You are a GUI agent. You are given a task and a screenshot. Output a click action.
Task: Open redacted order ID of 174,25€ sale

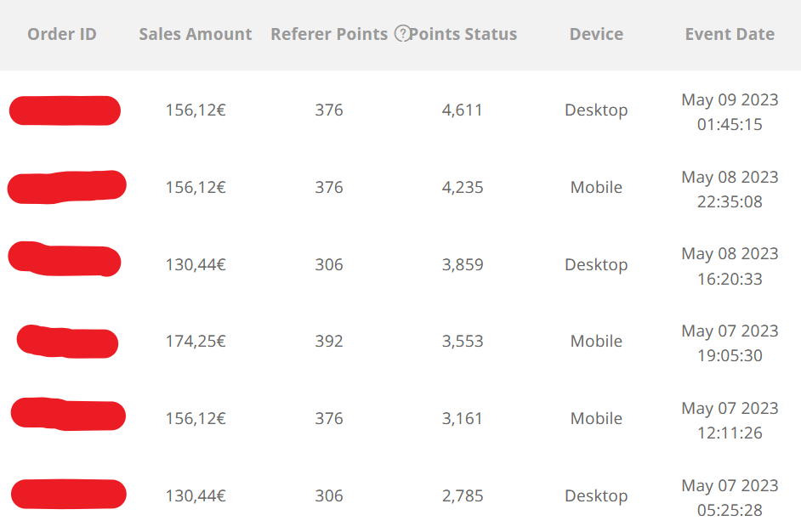click(x=67, y=341)
